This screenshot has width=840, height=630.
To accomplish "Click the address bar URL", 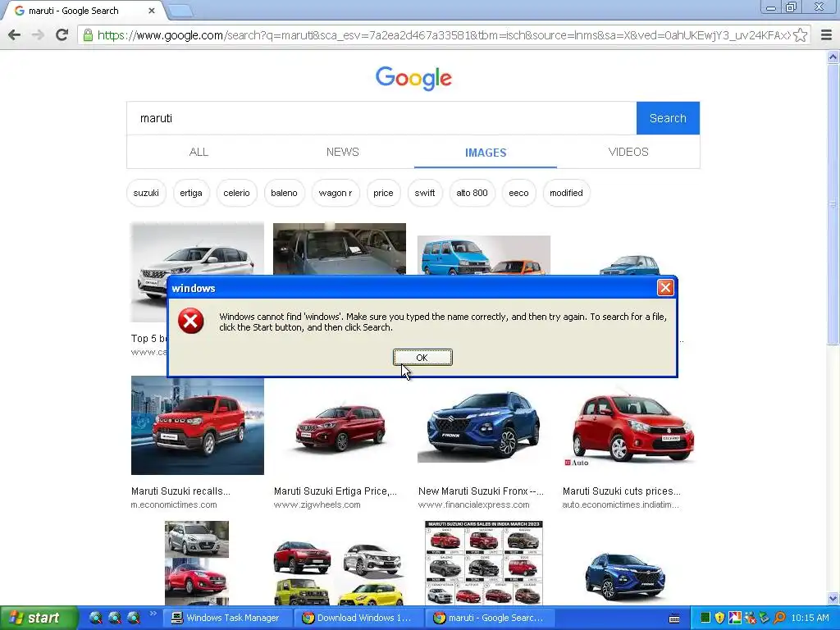I will pyautogui.click(x=444, y=35).
